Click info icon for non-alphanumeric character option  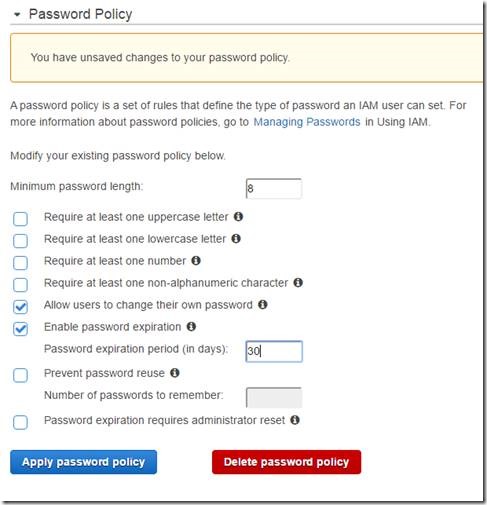[298, 283]
